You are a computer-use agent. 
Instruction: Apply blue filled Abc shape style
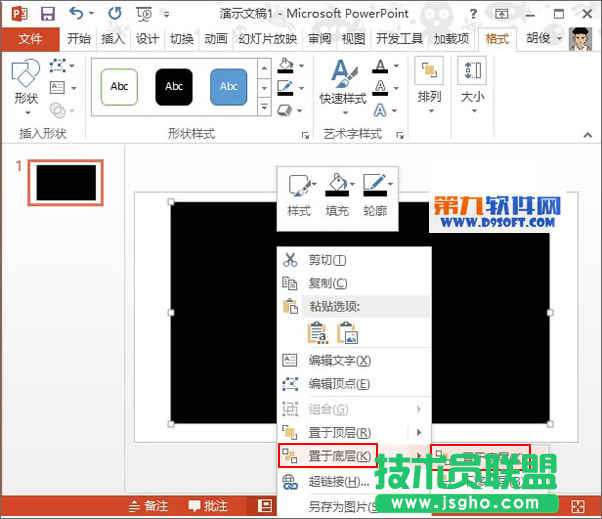pos(229,87)
